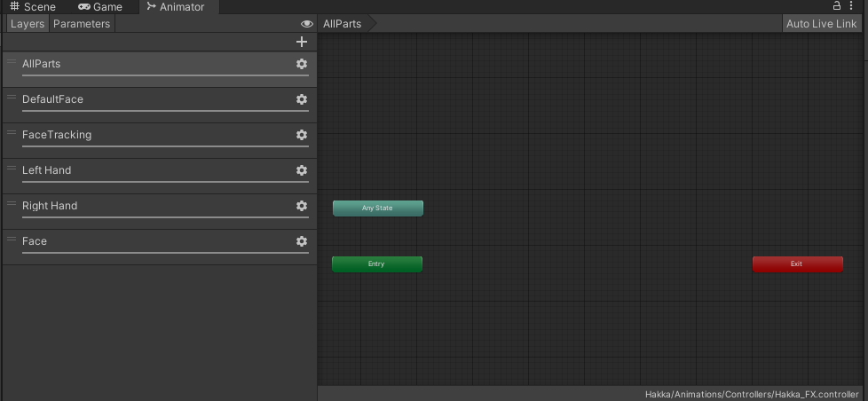Image resolution: width=868 pixels, height=401 pixels.
Task: Grab the drag handle of DefaultFace layer
Action: tap(12, 97)
